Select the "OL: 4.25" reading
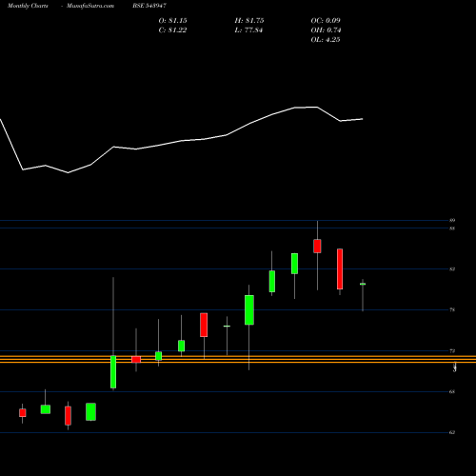 pyautogui.click(x=326, y=40)
